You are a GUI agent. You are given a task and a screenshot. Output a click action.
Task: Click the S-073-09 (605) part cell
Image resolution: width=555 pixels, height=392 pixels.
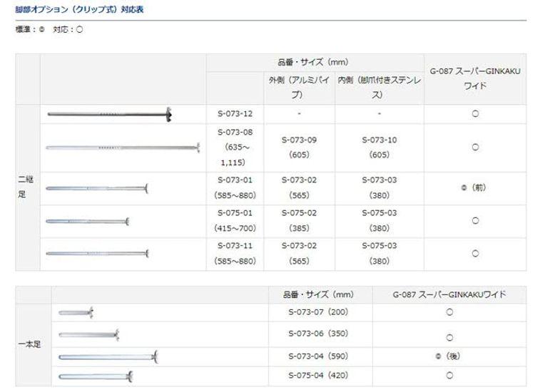pyautogui.click(x=299, y=147)
